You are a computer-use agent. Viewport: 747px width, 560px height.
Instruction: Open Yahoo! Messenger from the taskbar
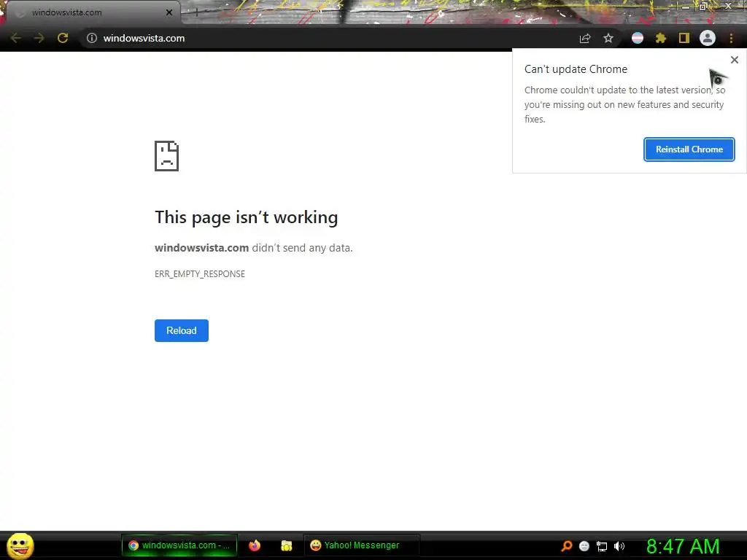point(362,545)
